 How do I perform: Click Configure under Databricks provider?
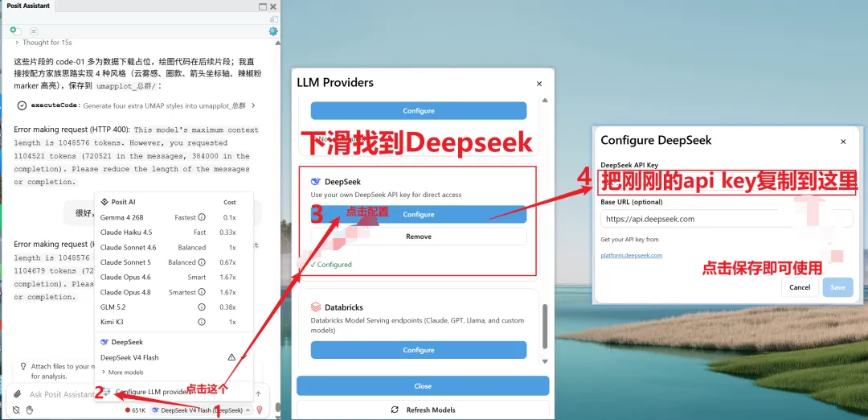(419, 350)
